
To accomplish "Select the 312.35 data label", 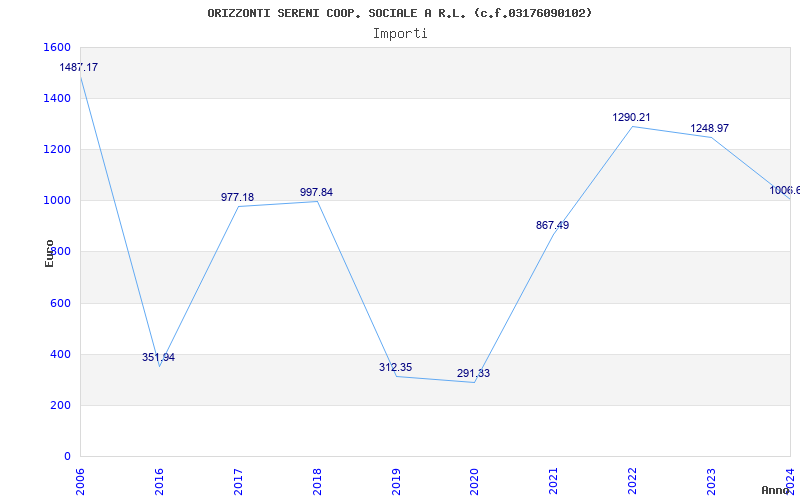I will (395, 367).
